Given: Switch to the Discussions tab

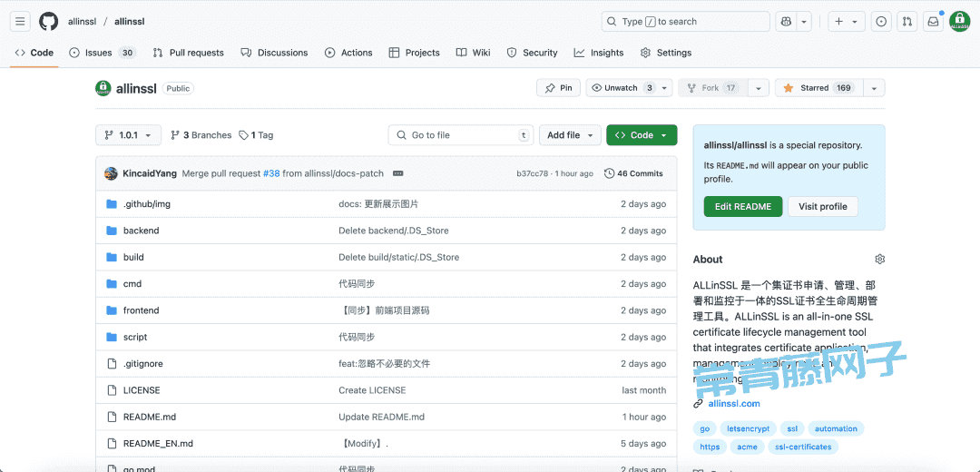Looking at the screenshot, I should pyautogui.click(x=274, y=53).
